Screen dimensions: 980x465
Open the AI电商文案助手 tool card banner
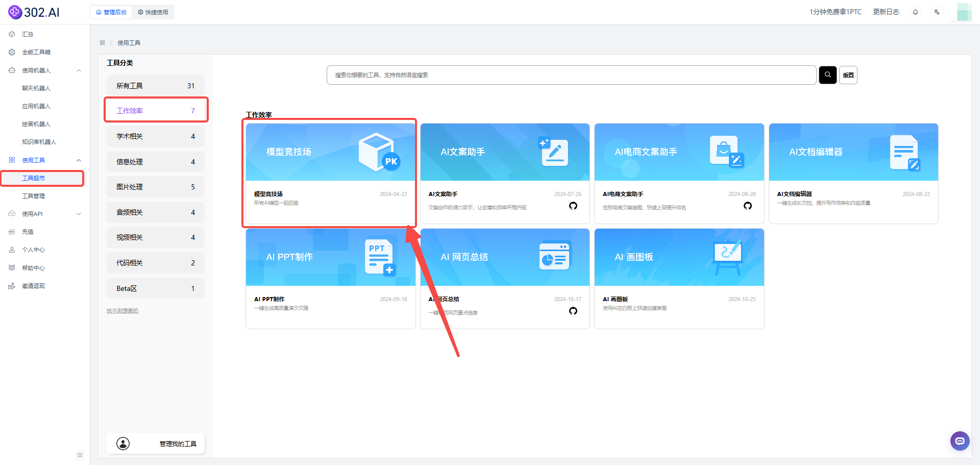tap(679, 152)
